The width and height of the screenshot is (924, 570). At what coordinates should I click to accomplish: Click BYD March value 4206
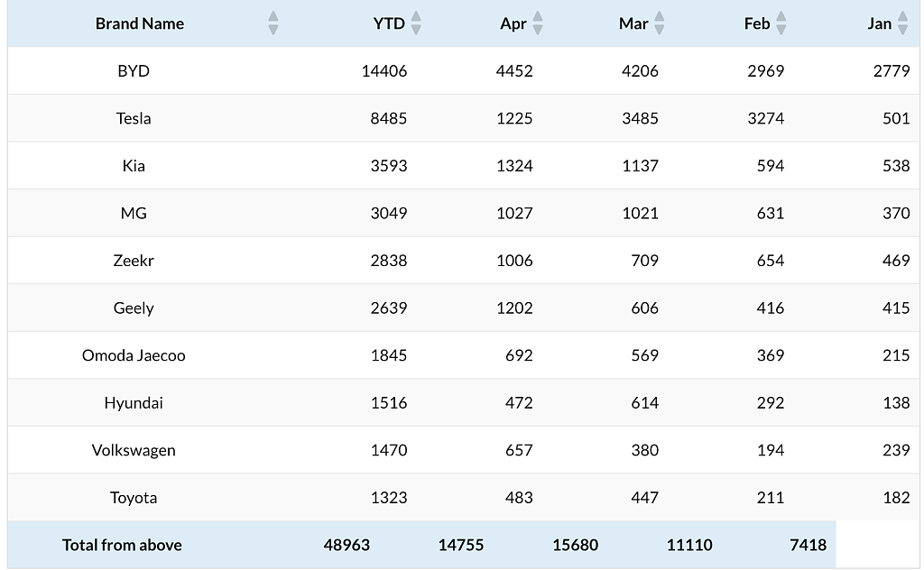tap(640, 70)
